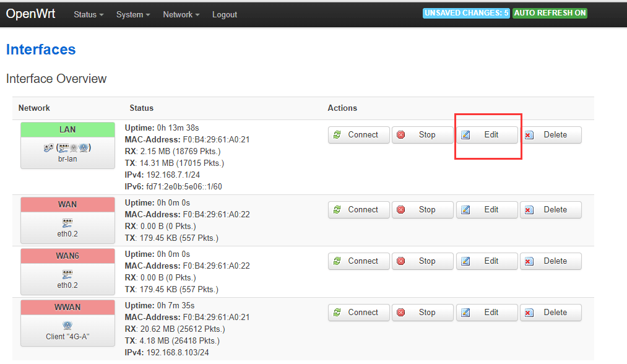Click WAN MAC-Address F0:B4:29:61:A0:22
Image resolution: width=627 pixels, height=364 pixels.
pos(217,214)
